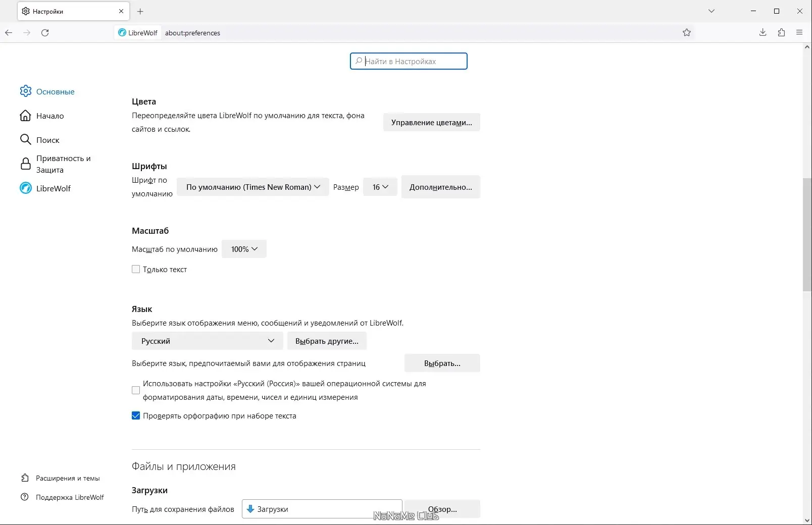Click the Загрузки save path field
This screenshot has width=812, height=525.
(x=322, y=509)
